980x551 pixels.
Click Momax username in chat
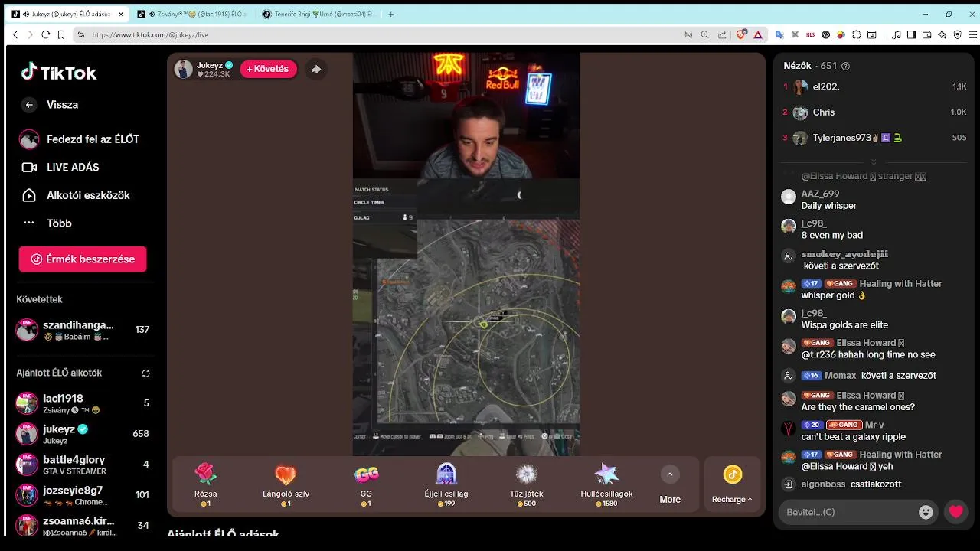click(x=841, y=376)
